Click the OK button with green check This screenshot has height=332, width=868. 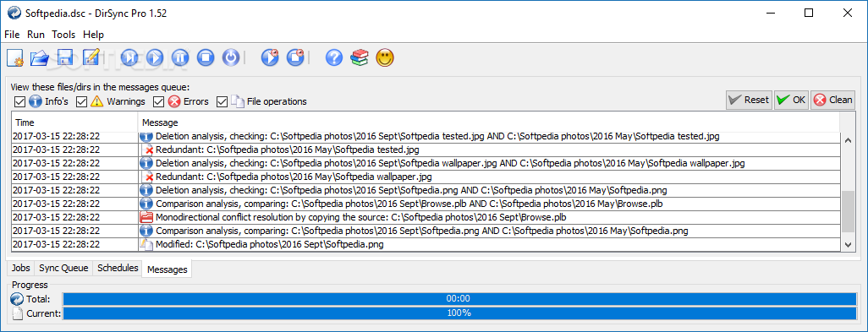(792, 100)
